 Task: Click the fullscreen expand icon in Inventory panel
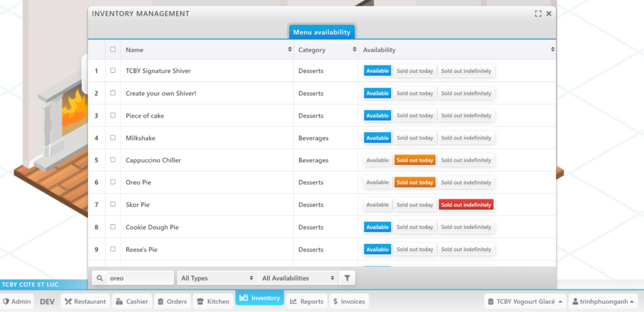pos(538,14)
